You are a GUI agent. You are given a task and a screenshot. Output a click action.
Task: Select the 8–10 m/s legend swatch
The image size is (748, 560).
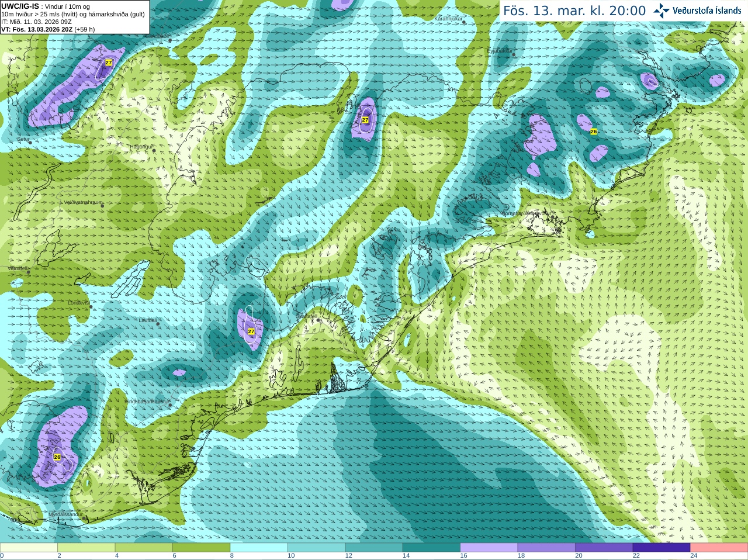pos(259,548)
